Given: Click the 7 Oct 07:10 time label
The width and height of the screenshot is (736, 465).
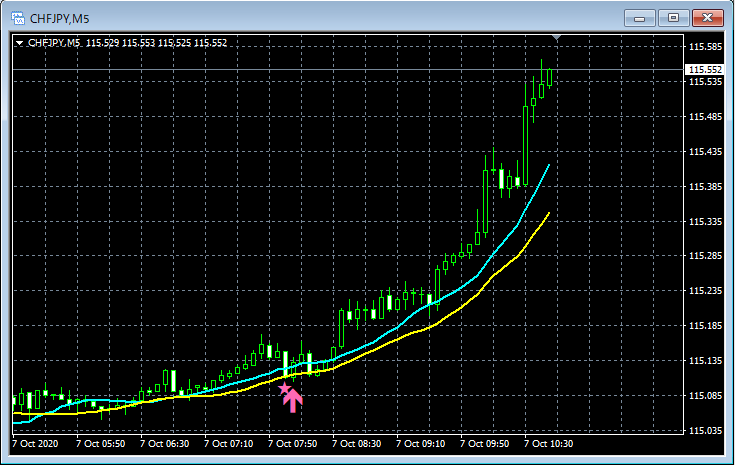Looking at the screenshot, I should (x=229, y=443).
